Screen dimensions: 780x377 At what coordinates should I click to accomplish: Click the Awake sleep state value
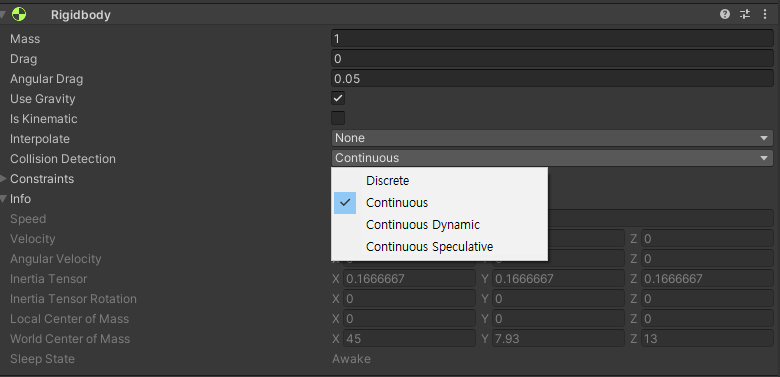(351, 359)
